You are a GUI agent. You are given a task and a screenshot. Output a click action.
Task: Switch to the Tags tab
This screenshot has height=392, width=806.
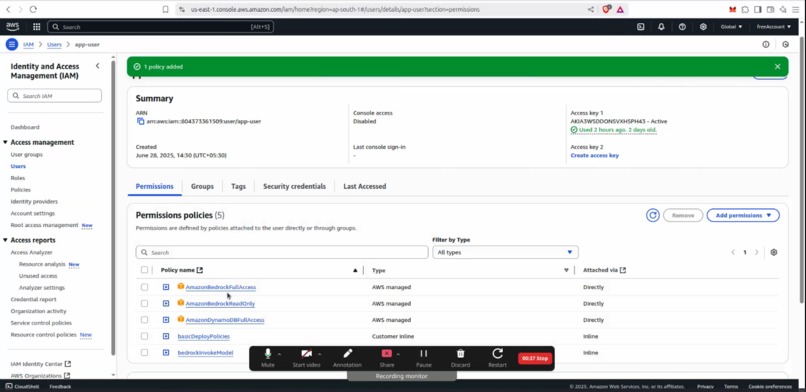click(x=239, y=186)
